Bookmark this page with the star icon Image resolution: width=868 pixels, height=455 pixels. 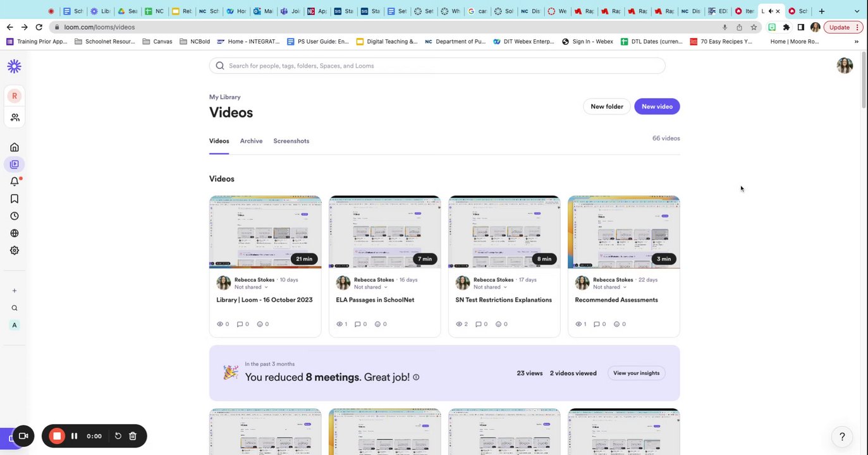pos(754,27)
